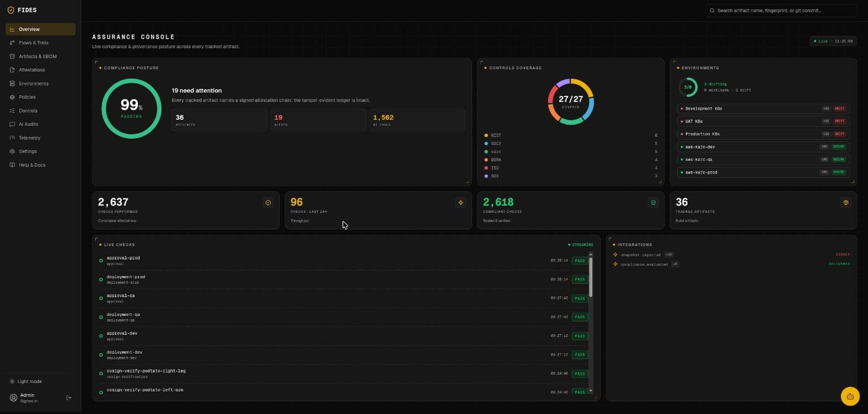
Task: Open the Development K8s environment row
Action: [x=763, y=109]
